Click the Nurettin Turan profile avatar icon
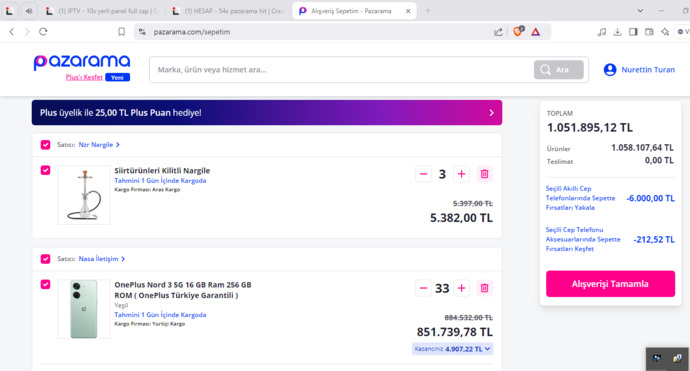This screenshot has width=690, height=371. tap(610, 70)
